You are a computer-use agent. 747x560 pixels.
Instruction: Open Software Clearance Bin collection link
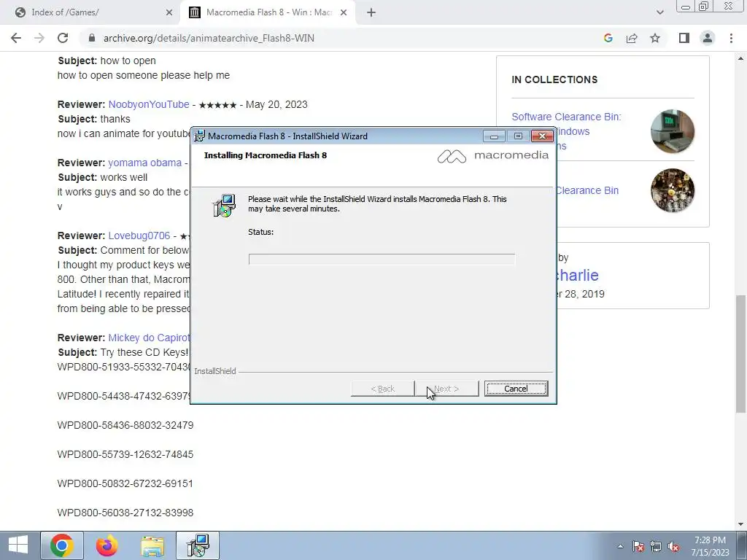[x=566, y=117]
